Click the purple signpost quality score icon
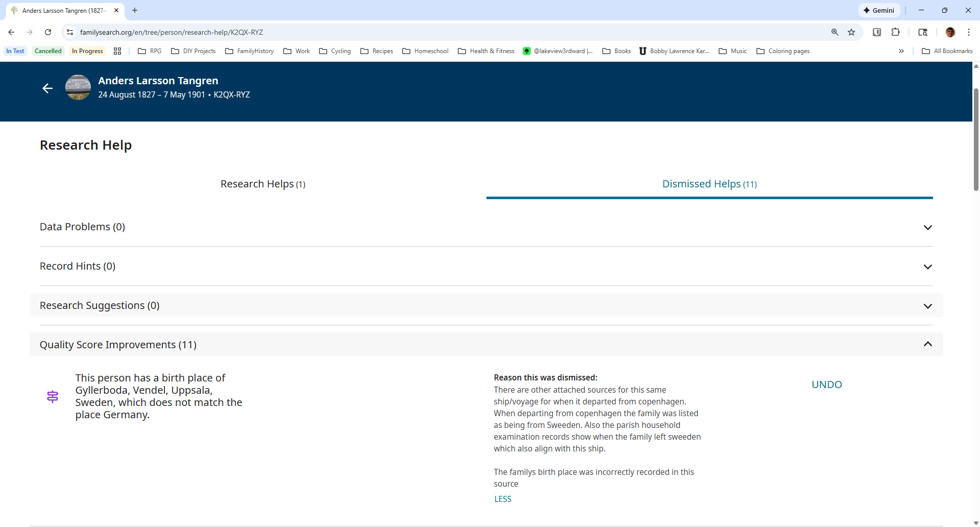The width and height of the screenshot is (980, 527). click(x=53, y=397)
